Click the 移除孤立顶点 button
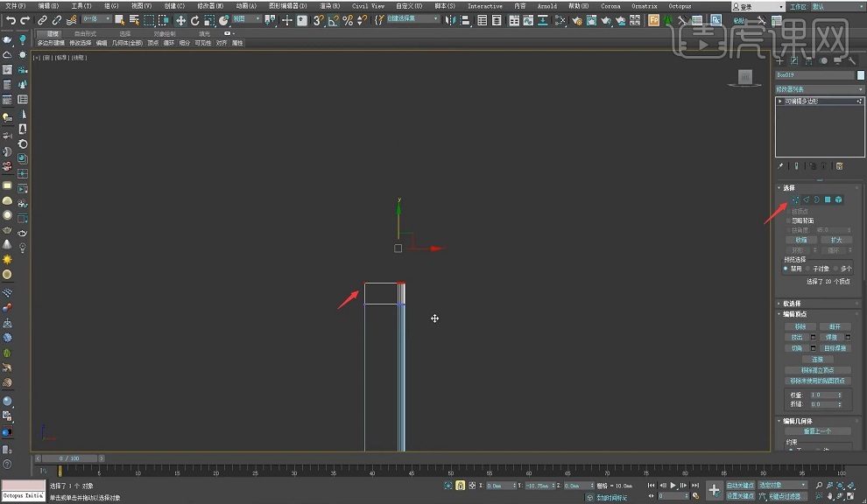 [818, 370]
